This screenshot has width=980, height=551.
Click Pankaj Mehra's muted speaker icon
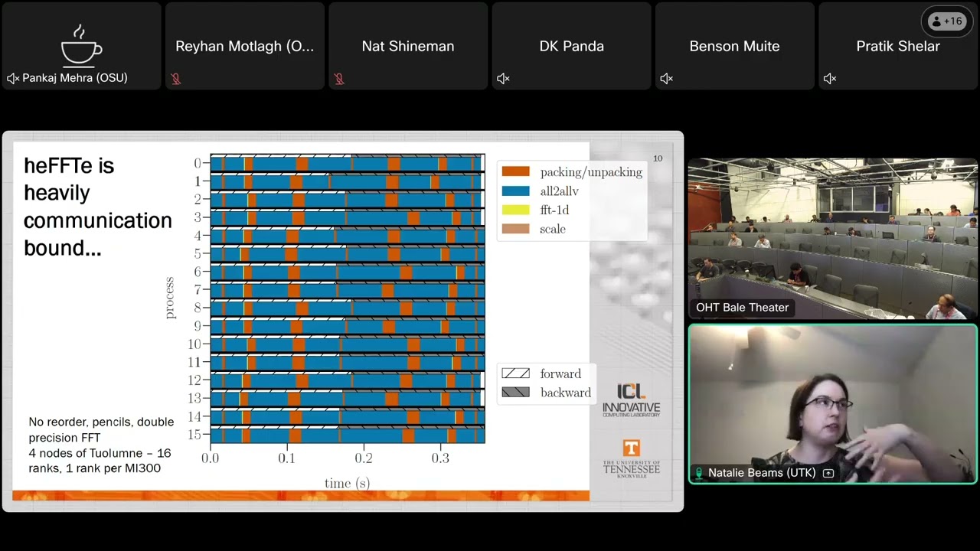click(x=13, y=78)
